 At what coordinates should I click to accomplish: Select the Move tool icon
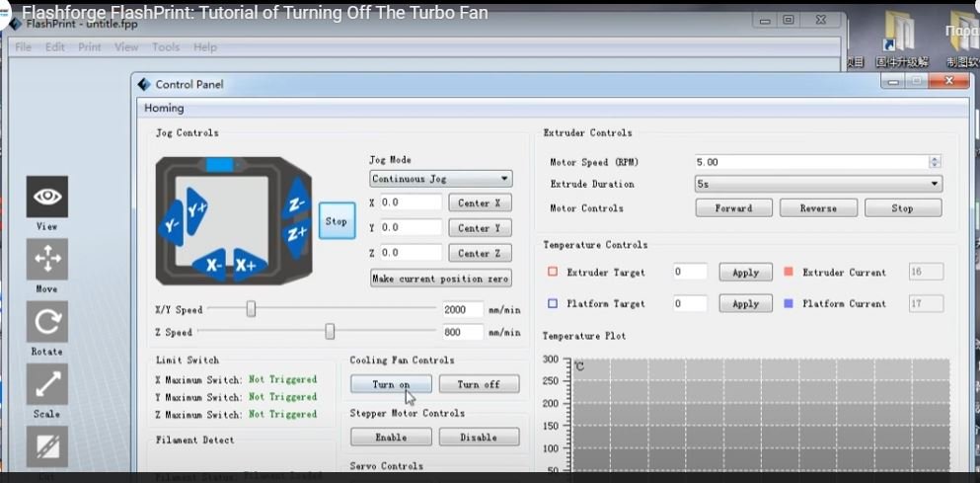(x=46, y=259)
